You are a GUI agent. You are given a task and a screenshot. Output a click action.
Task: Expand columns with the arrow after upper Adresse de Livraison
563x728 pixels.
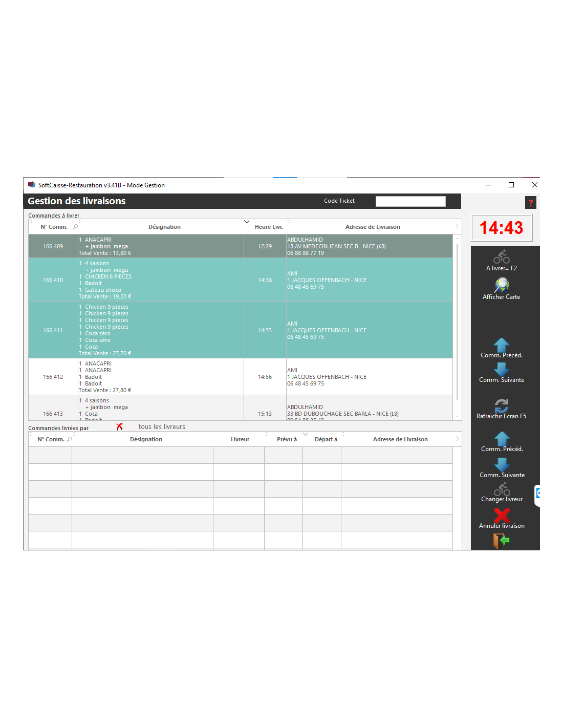pos(457,226)
